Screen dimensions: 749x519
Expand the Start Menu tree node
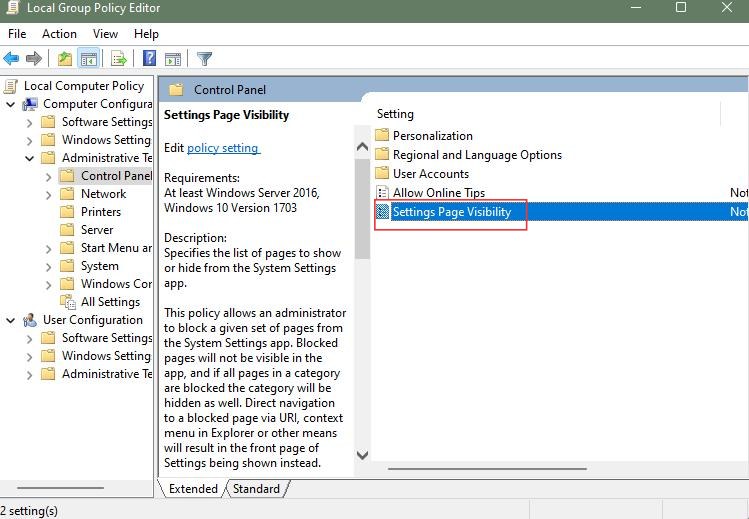(48, 249)
